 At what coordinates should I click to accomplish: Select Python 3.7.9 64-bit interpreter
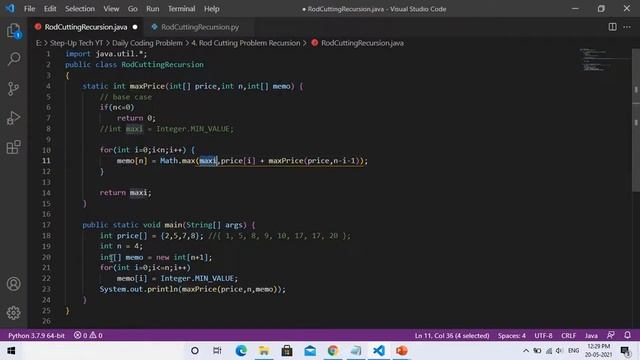point(36,336)
